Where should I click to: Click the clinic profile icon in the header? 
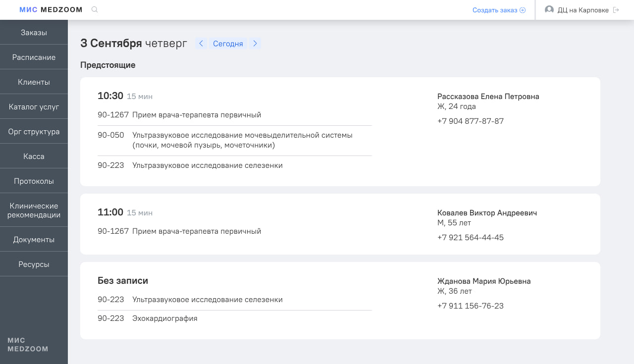click(549, 9)
